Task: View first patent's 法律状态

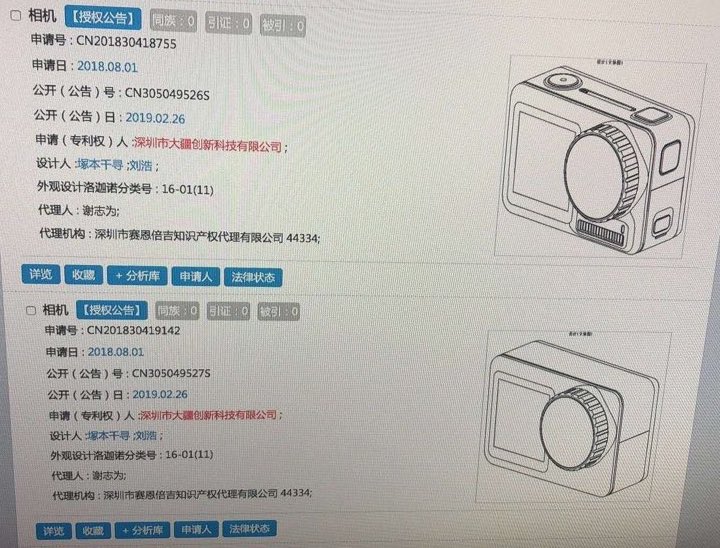Action: coord(253,277)
